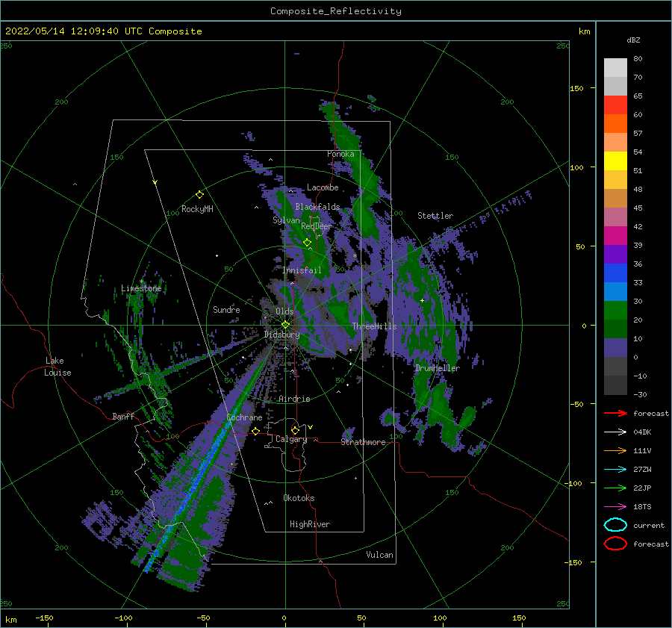Click the light gray 80–70 dBZ swatch
This screenshot has width=672, height=628.
[615, 68]
